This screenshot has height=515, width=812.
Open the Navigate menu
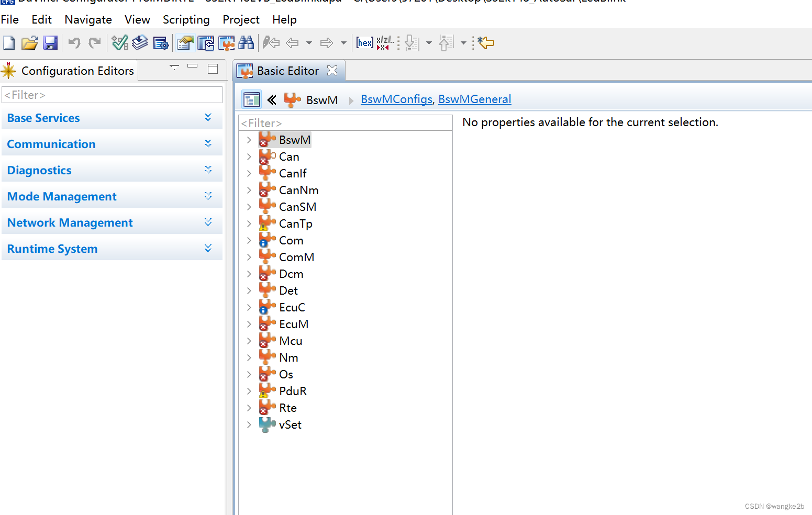[x=88, y=20]
